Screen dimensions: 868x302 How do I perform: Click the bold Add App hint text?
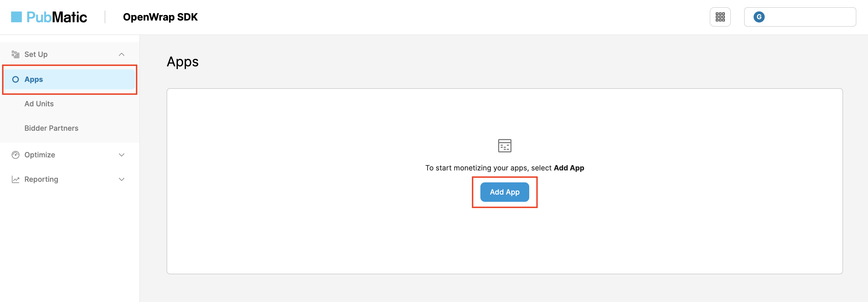point(569,168)
